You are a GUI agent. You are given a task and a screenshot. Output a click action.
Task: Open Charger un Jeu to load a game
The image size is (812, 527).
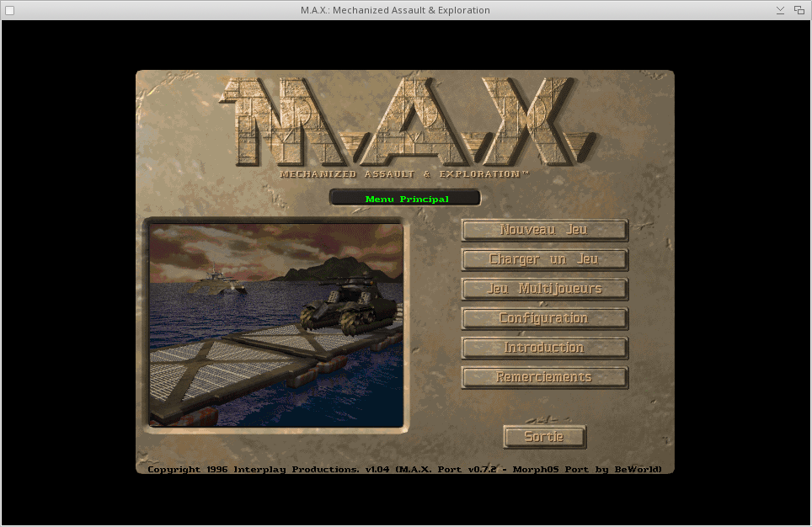[x=544, y=259]
